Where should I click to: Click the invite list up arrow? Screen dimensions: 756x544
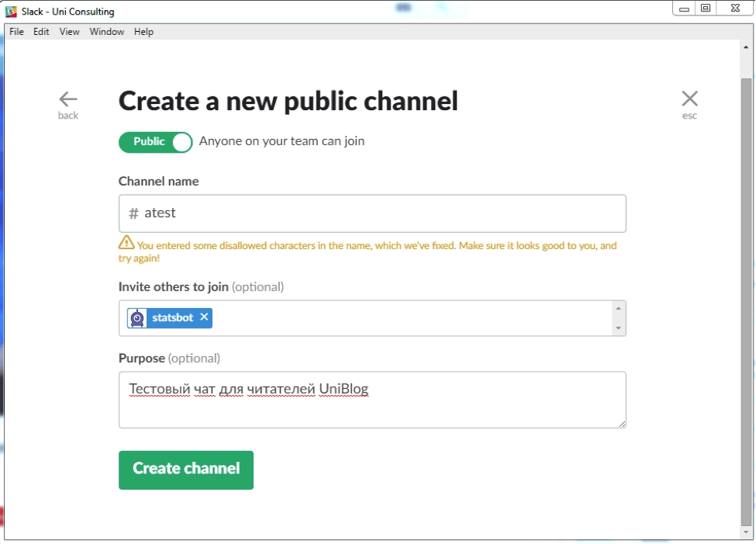pos(618,308)
